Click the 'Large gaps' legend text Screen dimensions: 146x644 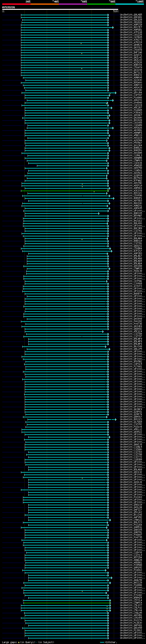(10, 642)
